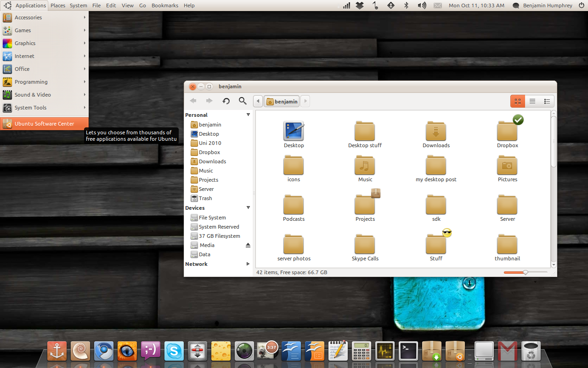The width and height of the screenshot is (588, 368).
Task: Click the search magnifier icon in toolbar
Action: tap(243, 101)
